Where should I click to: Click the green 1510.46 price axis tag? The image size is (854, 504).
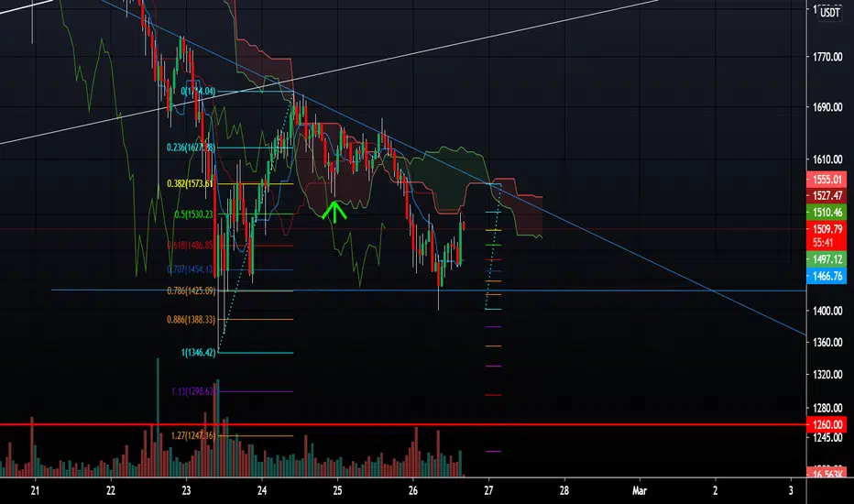(x=827, y=213)
